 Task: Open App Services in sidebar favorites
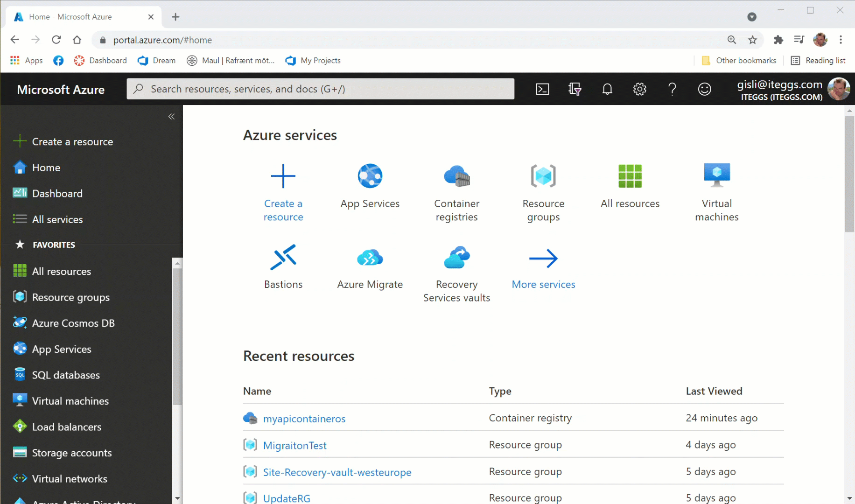[x=52, y=349]
